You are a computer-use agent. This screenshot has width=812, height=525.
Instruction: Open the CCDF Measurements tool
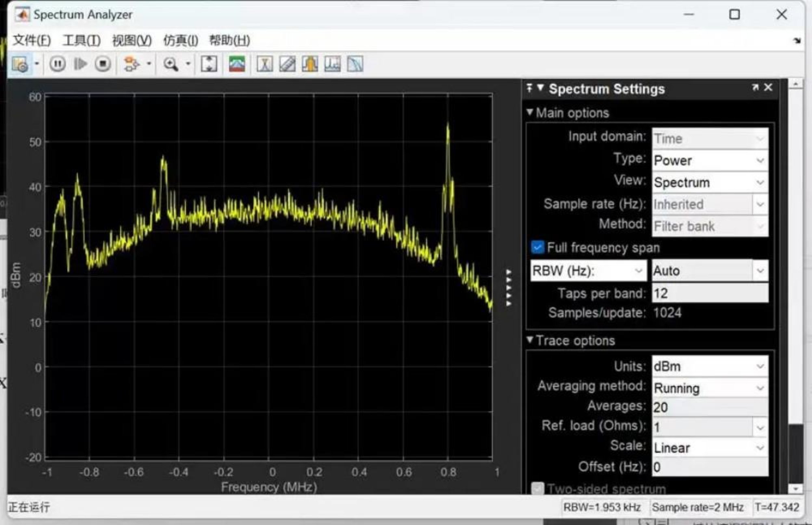point(355,64)
